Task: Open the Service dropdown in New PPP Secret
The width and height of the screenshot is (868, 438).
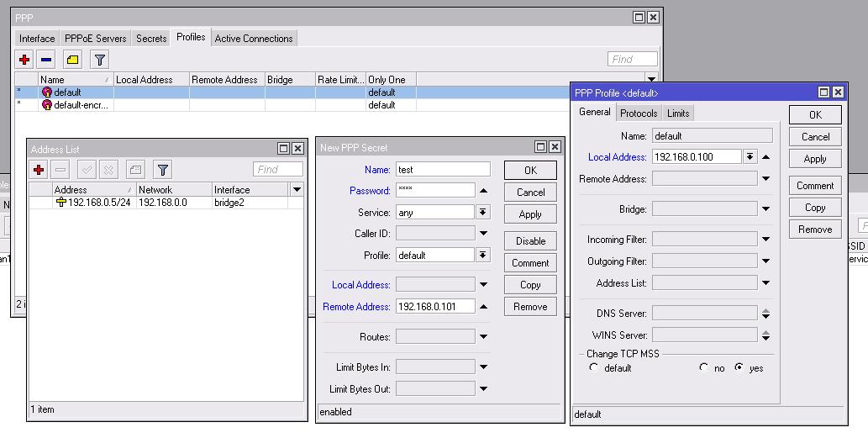Action: 483,213
